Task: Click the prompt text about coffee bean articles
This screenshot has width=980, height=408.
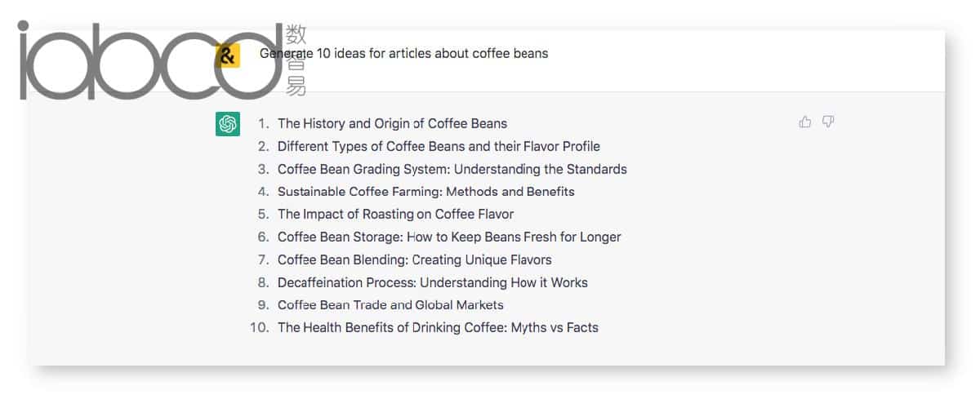Action: (404, 54)
